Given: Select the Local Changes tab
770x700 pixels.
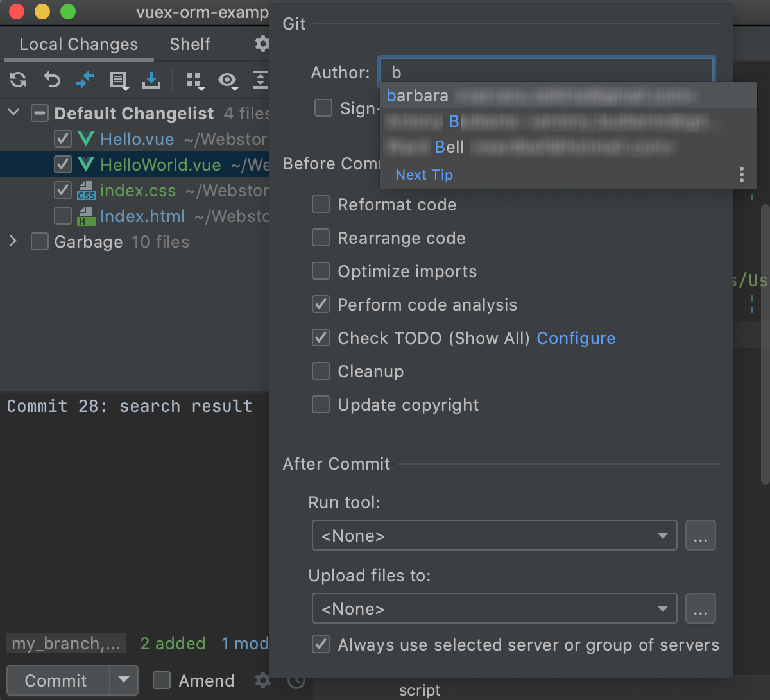Looking at the screenshot, I should pyautogui.click(x=79, y=44).
